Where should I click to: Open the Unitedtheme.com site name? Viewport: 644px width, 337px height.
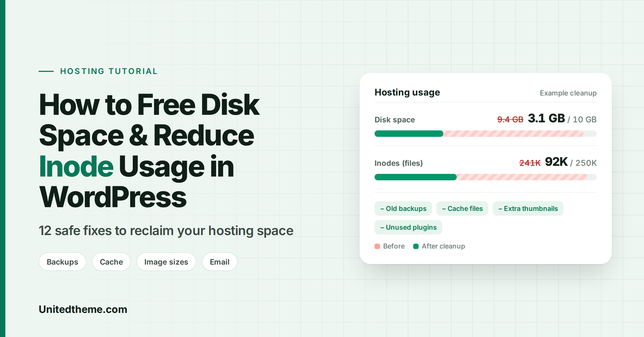point(83,309)
